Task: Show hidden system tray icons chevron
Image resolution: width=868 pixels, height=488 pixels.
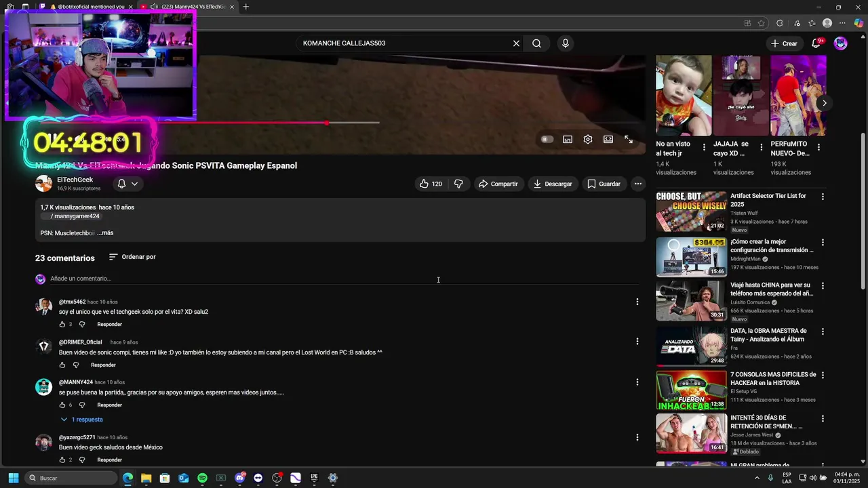Action: point(756,478)
